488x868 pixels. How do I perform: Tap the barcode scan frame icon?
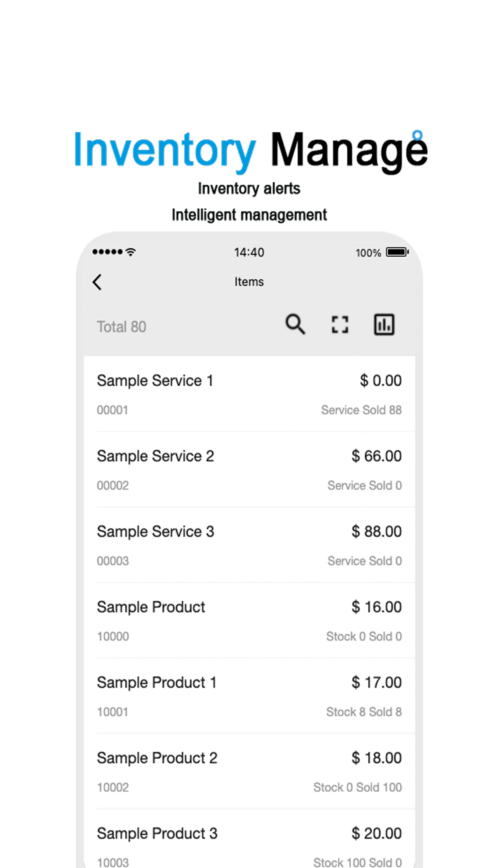(340, 325)
